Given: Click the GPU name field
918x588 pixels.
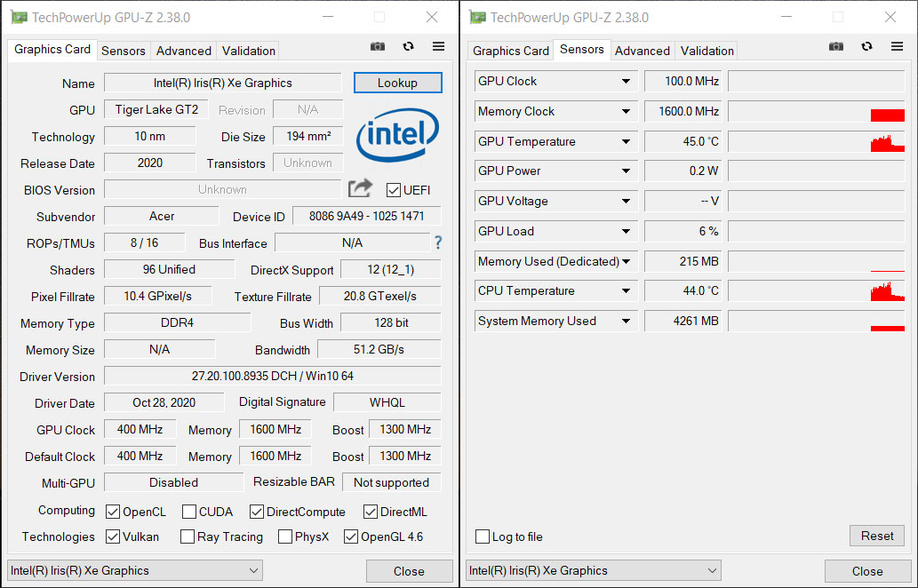Looking at the screenshot, I should (x=222, y=83).
